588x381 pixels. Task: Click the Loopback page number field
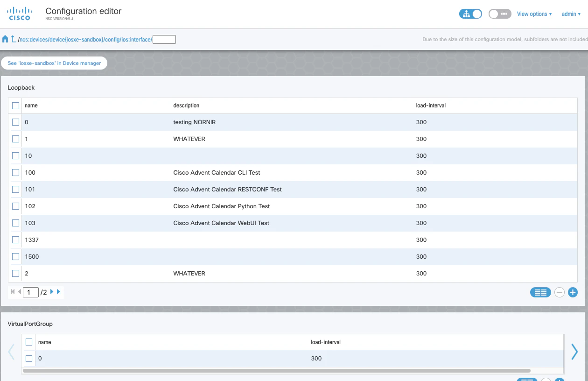coord(31,292)
